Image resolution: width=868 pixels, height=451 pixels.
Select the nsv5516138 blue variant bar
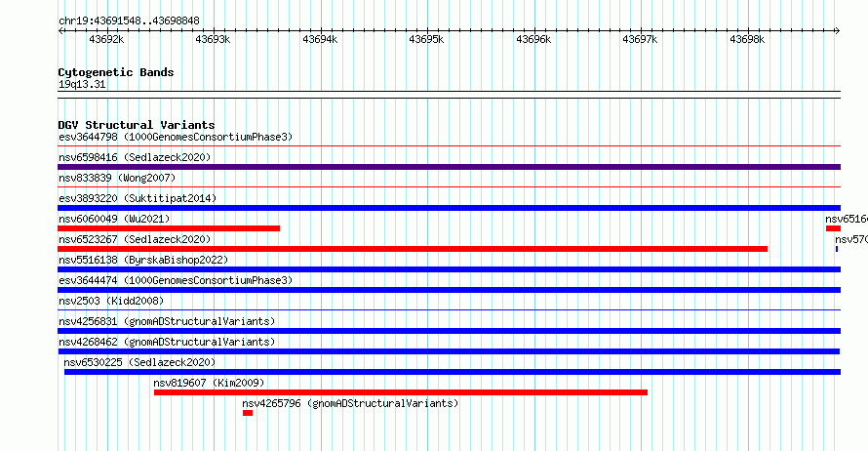[449, 269]
